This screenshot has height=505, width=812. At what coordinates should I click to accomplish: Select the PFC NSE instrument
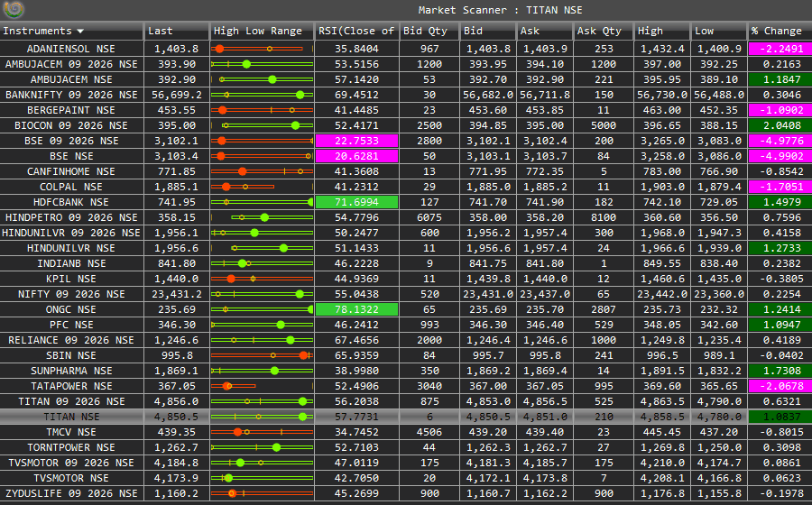click(71, 325)
